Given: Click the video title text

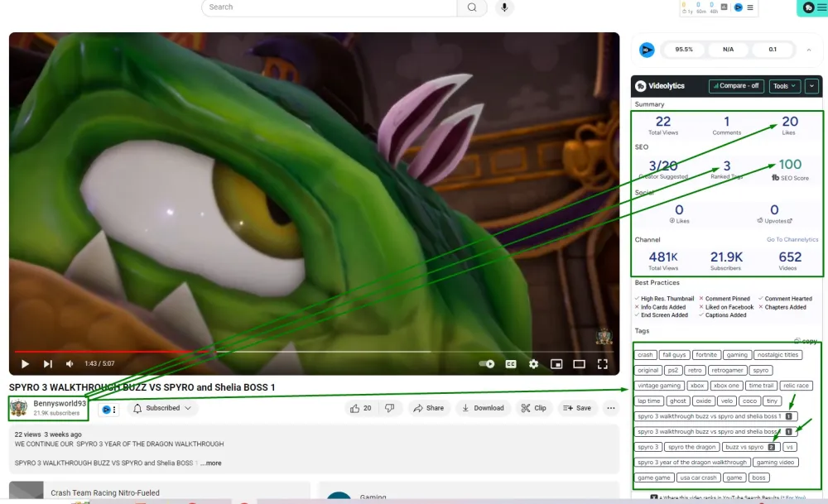Looking at the screenshot, I should point(142,386).
